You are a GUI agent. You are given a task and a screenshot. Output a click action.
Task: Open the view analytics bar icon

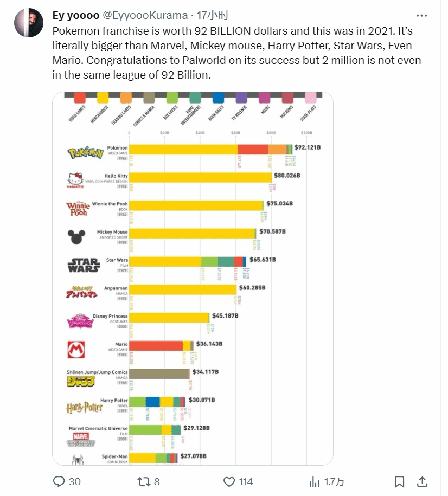coord(314,481)
